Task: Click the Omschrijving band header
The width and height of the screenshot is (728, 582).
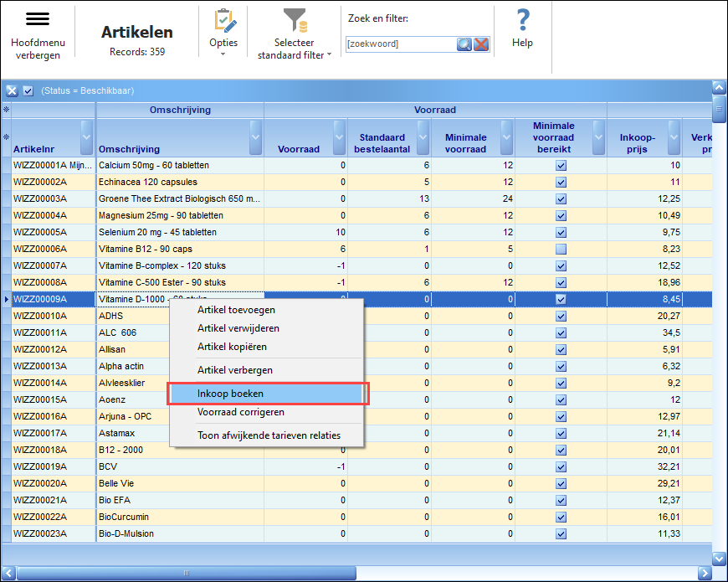Action: tap(180, 110)
